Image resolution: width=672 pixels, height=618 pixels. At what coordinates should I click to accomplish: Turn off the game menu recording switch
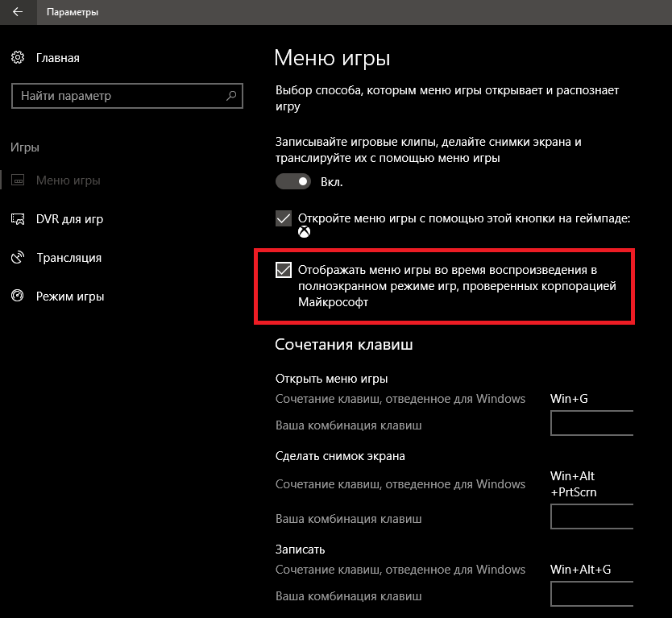(293, 182)
